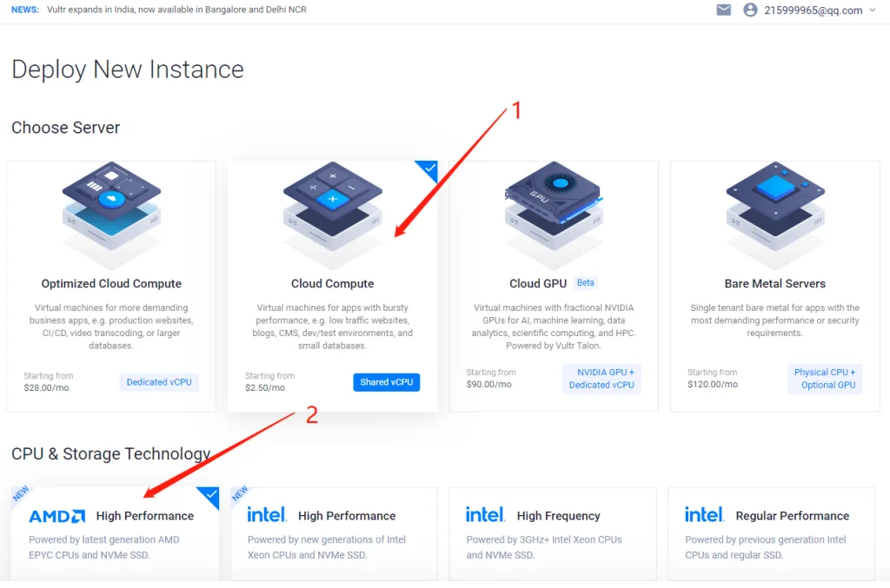Select the Optimized Cloud Compute title
Screen dimensions: 890x588
coord(111,283)
